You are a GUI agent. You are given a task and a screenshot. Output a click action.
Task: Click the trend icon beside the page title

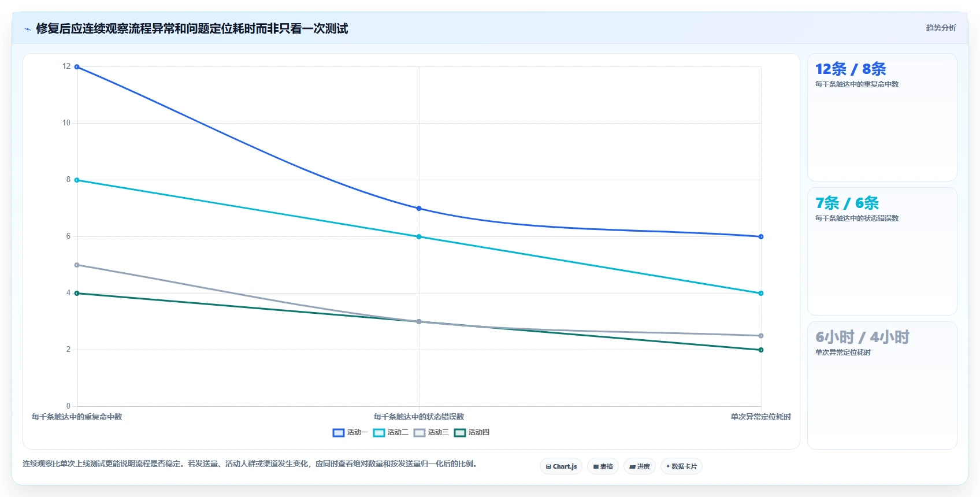27,29
